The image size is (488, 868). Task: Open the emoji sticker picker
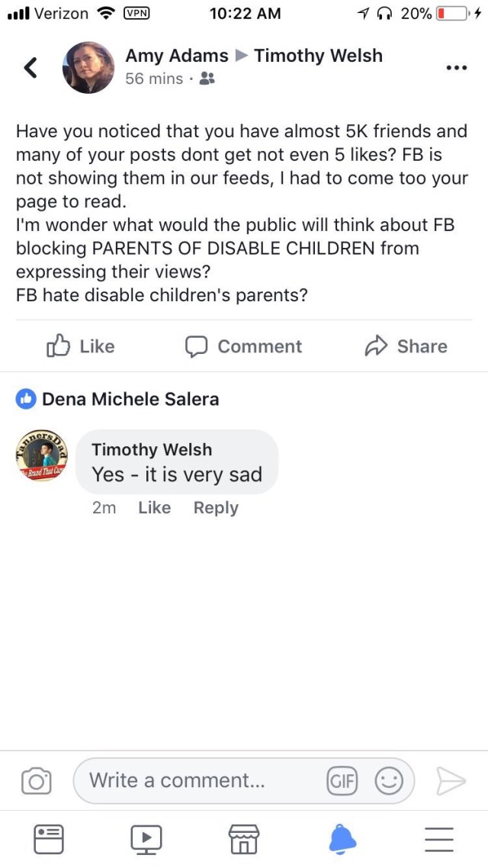[389, 781]
